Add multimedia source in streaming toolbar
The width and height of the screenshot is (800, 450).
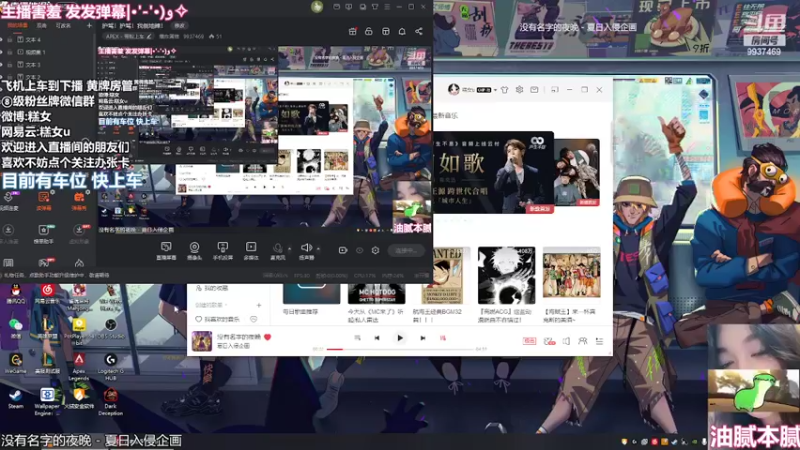(251, 251)
